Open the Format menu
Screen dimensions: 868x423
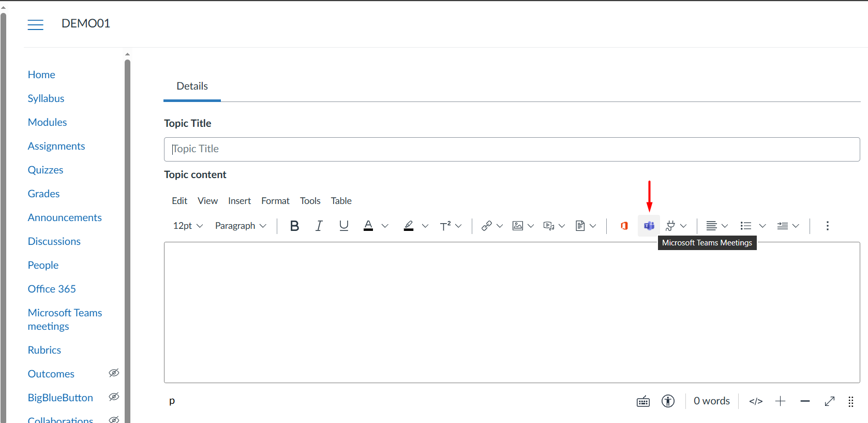(x=275, y=201)
